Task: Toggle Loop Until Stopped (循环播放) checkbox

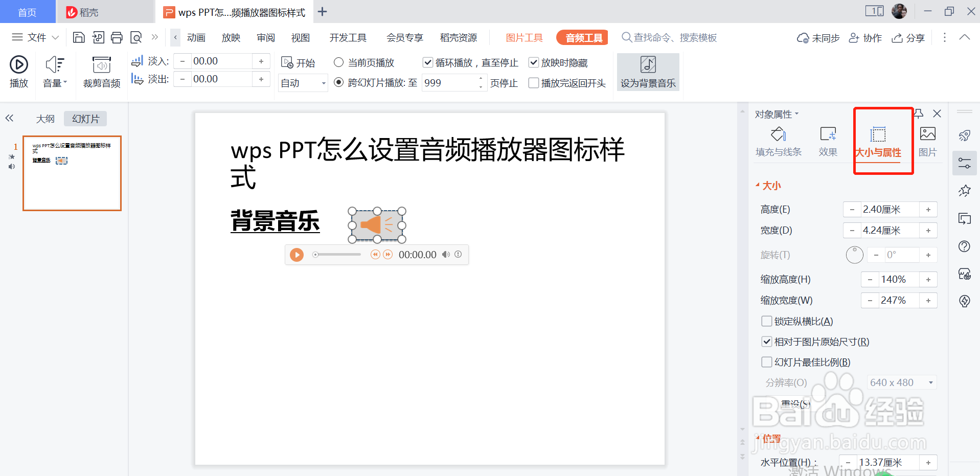Action: [428, 62]
